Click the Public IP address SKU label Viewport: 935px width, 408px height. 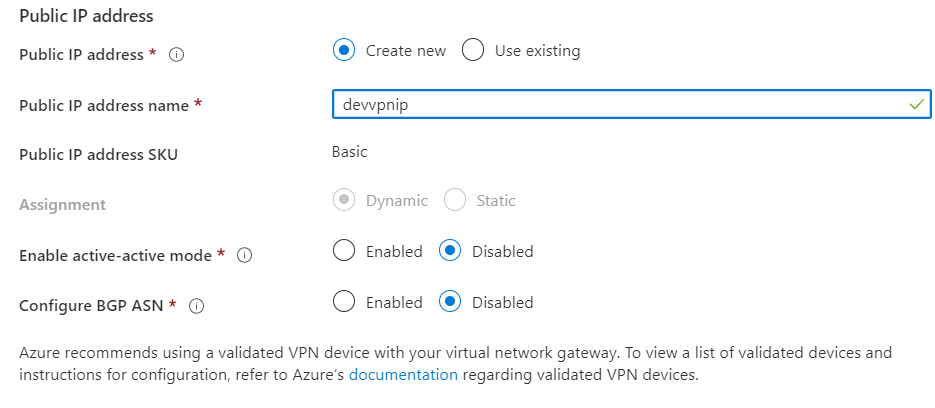pos(98,154)
